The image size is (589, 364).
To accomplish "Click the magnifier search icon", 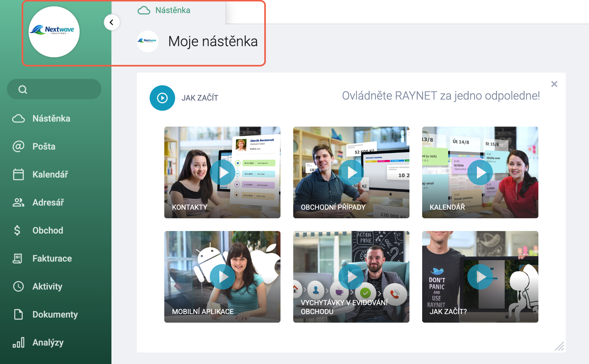I will tap(23, 89).
